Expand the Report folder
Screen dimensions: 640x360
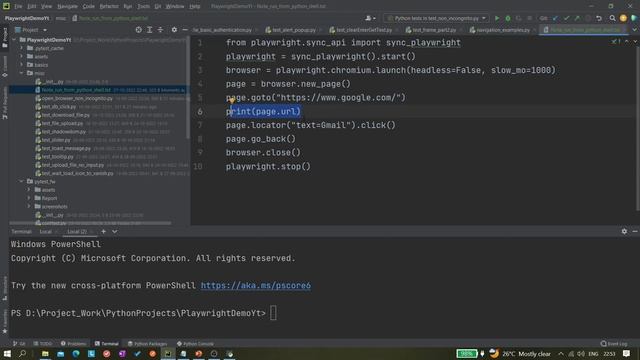[29, 198]
